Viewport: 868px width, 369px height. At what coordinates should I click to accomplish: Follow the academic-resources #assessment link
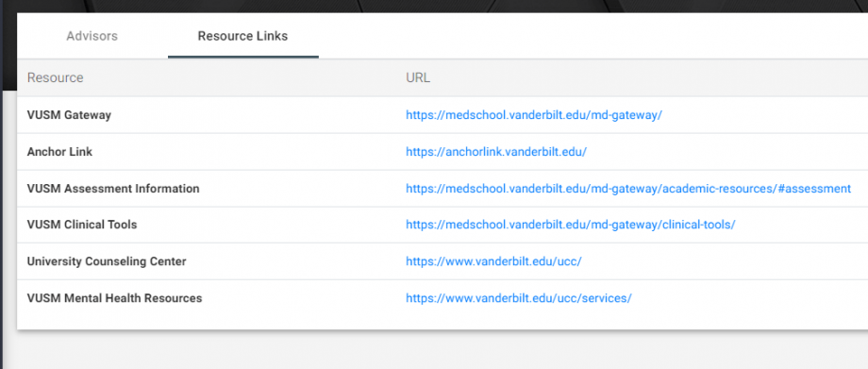628,189
